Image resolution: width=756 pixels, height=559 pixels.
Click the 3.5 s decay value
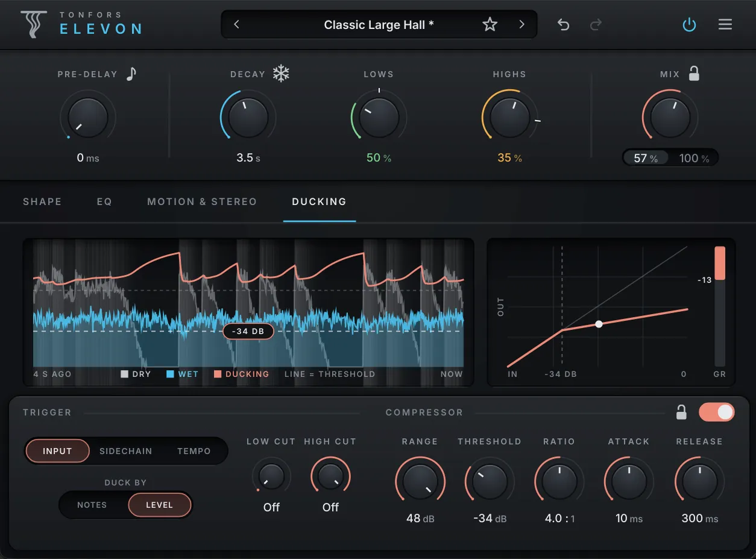(248, 158)
